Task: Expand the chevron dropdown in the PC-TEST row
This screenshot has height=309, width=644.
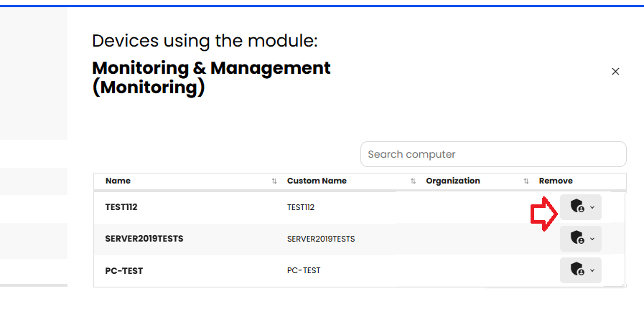Action: coord(592,270)
